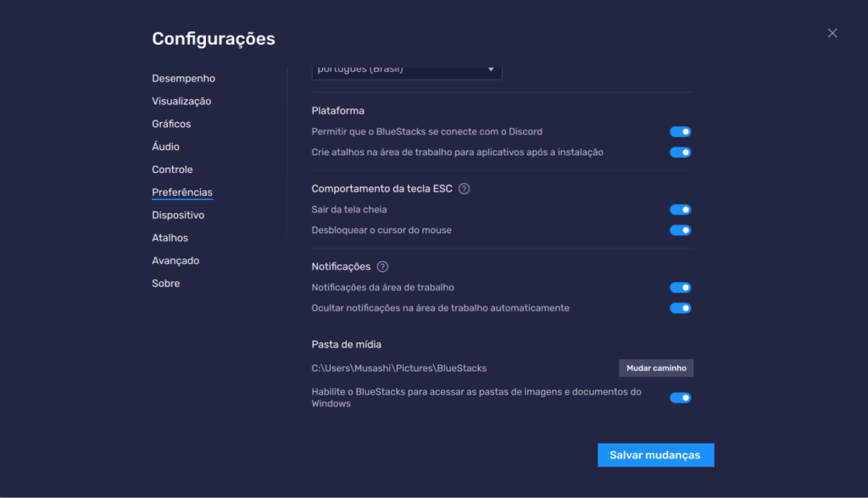Toggle automatic hiding of desktop notifications

click(680, 307)
